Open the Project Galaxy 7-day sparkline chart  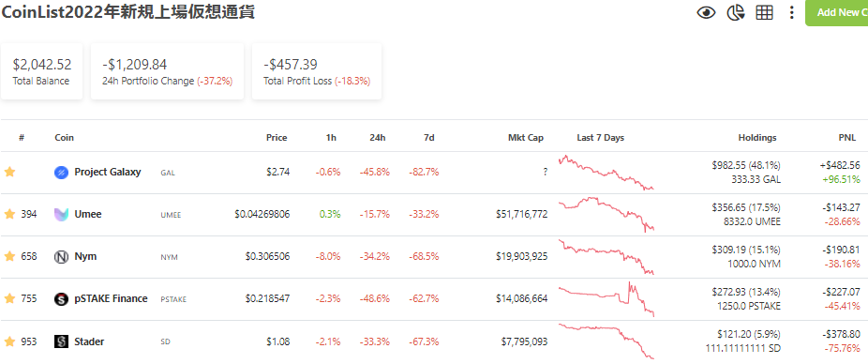click(x=606, y=173)
